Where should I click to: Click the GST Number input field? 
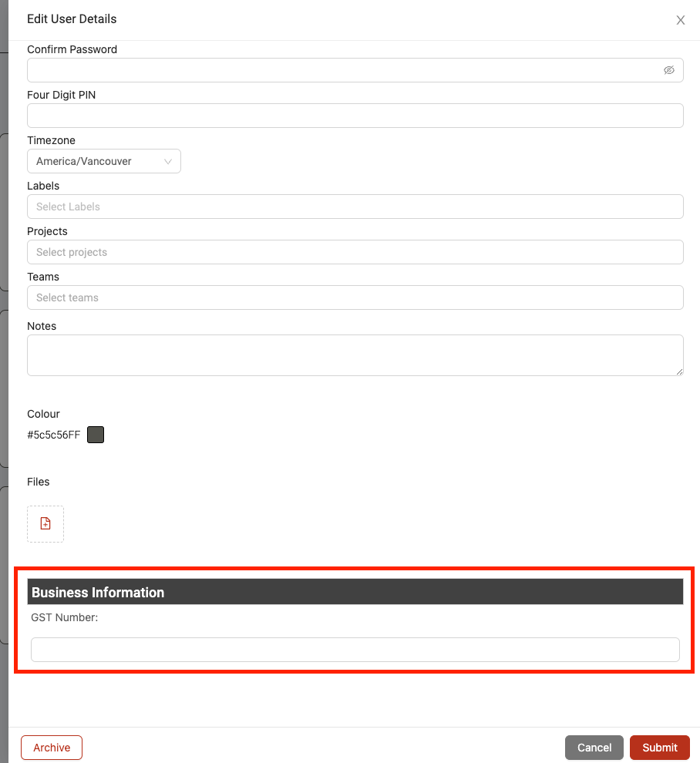click(355, 650)
